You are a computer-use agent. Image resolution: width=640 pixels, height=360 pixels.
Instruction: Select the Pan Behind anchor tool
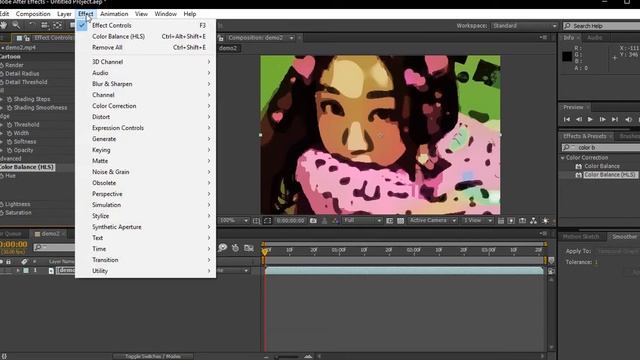pyautogui.click(x=58, y=25)
